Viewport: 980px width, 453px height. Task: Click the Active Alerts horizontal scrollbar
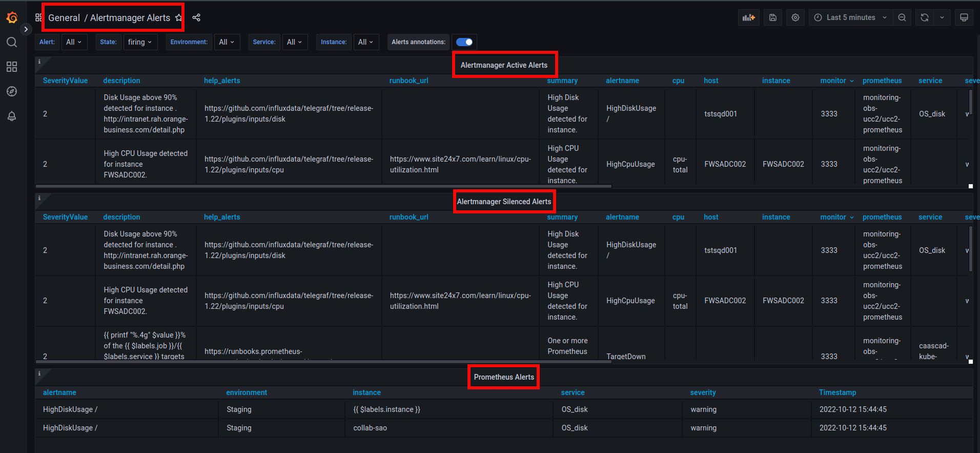tap(323, 186)
